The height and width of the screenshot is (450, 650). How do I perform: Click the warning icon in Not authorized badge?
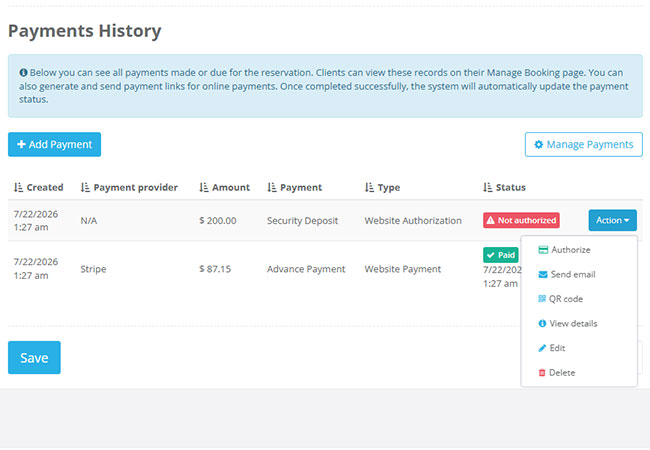click(491, 220)
